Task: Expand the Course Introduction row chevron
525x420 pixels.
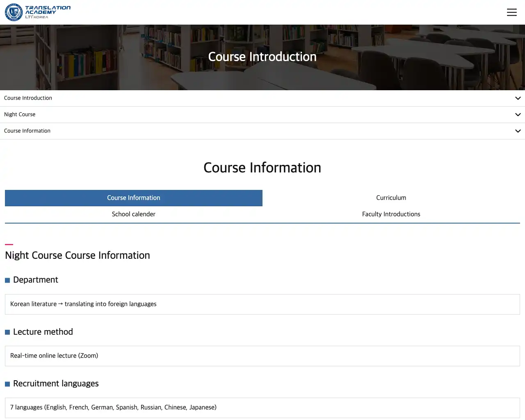Action: pos(518,98)
